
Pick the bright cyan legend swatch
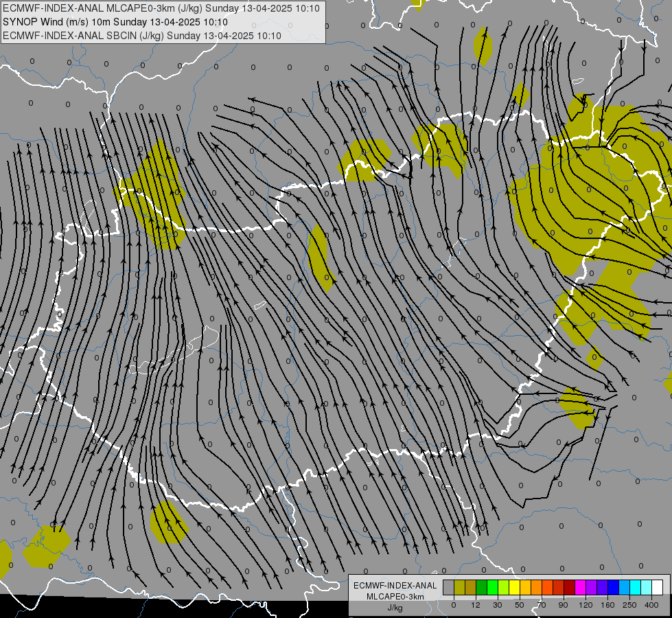click(x=635, y=587)
